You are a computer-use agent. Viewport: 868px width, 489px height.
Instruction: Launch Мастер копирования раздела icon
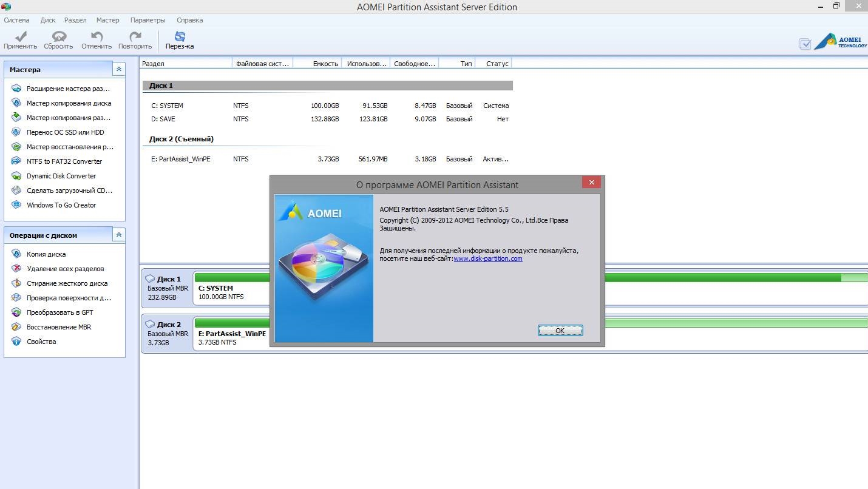(16, 118)
